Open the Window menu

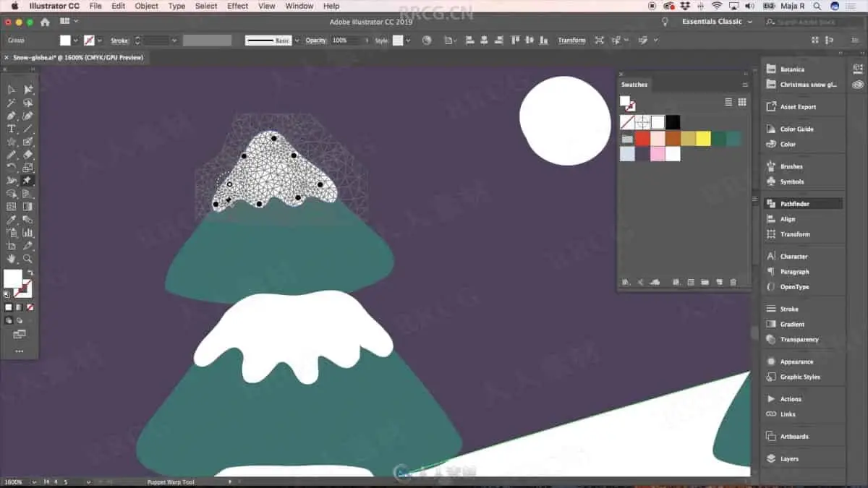[x=299, y=6]
